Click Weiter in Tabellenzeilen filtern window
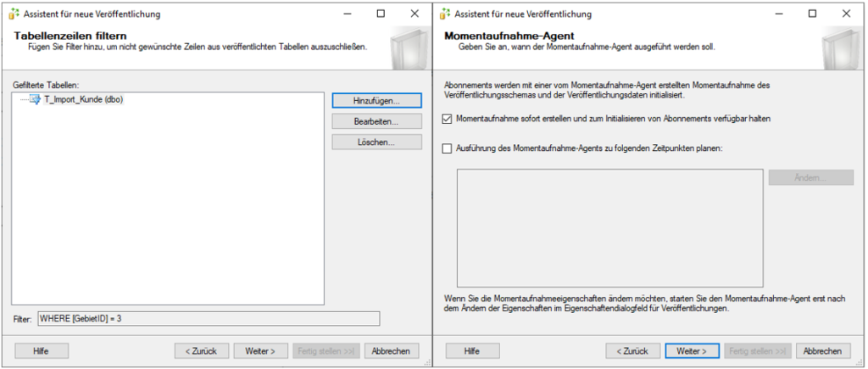 coord(261,350)
